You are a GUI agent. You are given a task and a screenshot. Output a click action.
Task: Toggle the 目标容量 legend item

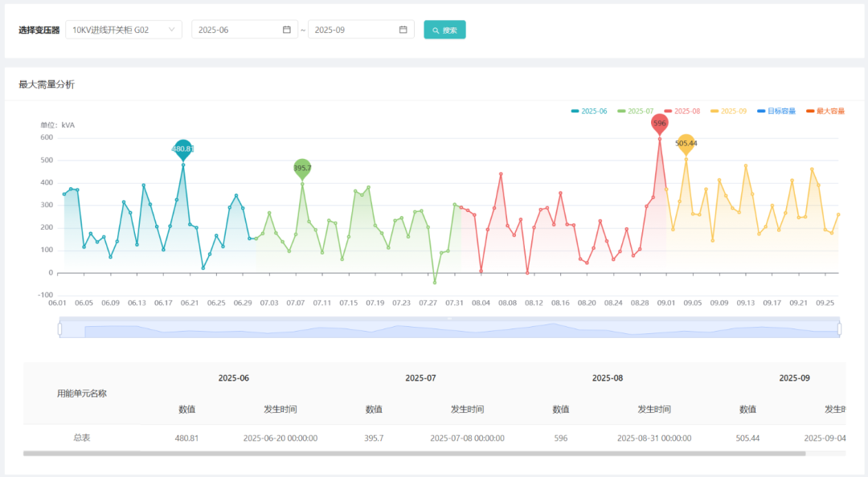[x=776, y=111]
